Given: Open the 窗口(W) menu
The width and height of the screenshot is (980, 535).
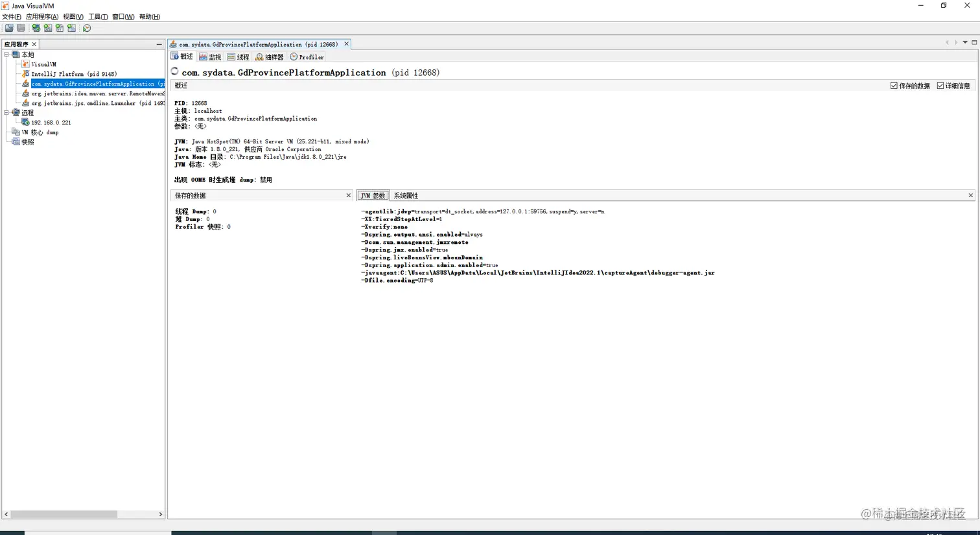Looking at the screenshot, I should click(x=123, y=17).
